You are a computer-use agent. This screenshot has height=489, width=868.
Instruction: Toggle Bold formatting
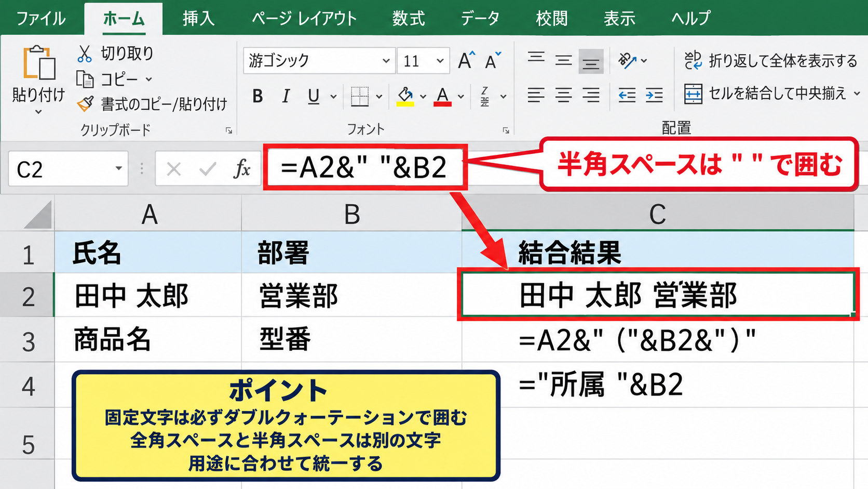coord(257,96)
